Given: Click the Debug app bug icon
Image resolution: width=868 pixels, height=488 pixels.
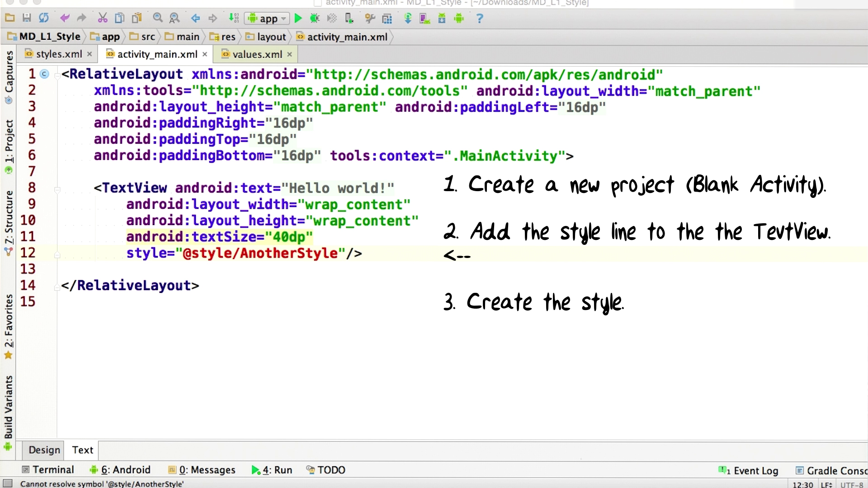Looking at the screenshot, I should pyautogui.click(x=315, y=19).
